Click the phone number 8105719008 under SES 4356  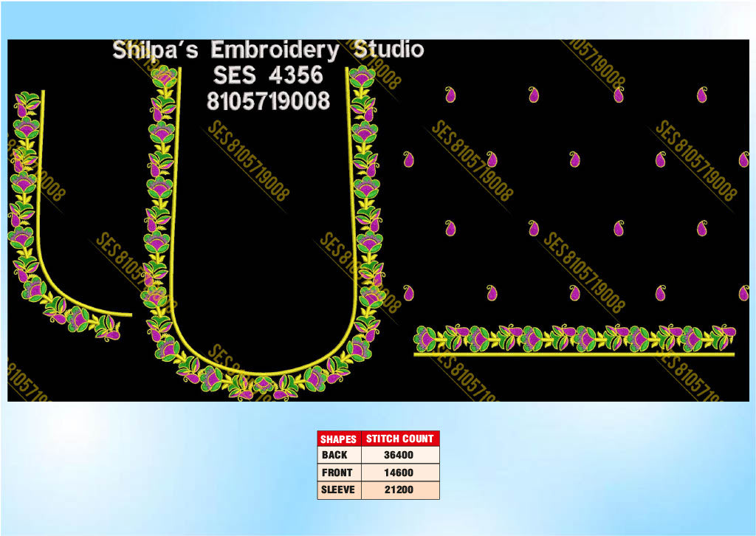tap(269, 101)
